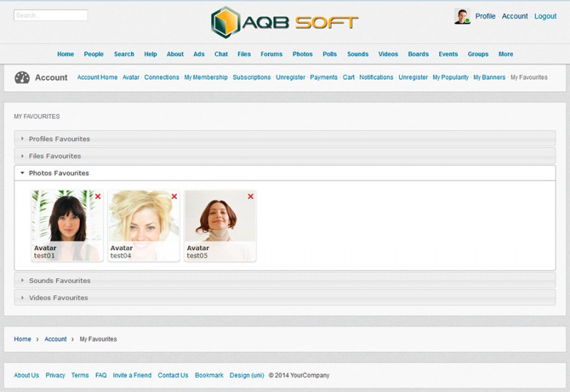Select My Favourites submenu item

pyautogui.click(x=529, y=77)
